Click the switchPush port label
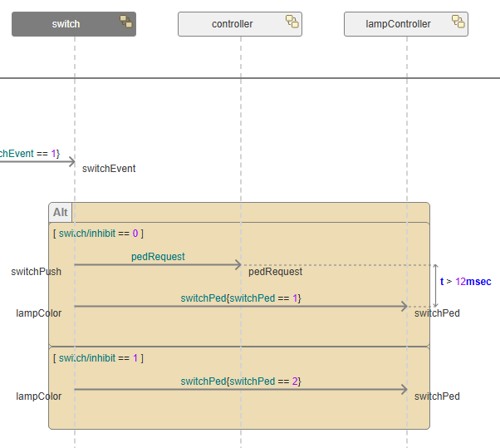This screenshot has width=500, height=448. (36, 272)
